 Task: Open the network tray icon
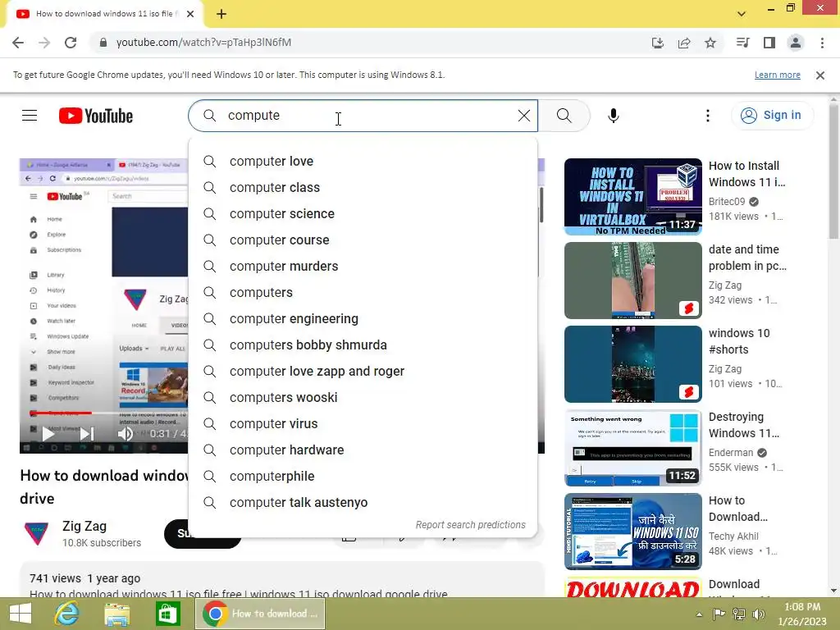(x=739, y=614)
